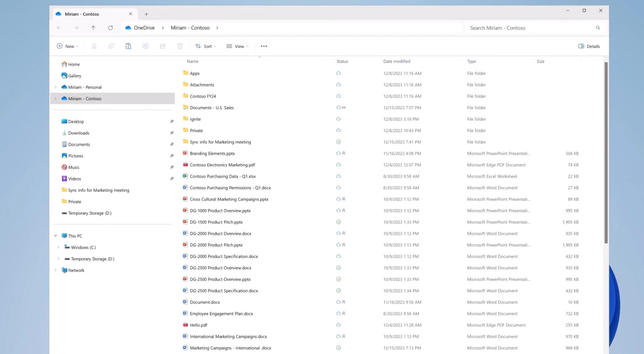
Task: Refresh the folder view
Action: [110, 28]
